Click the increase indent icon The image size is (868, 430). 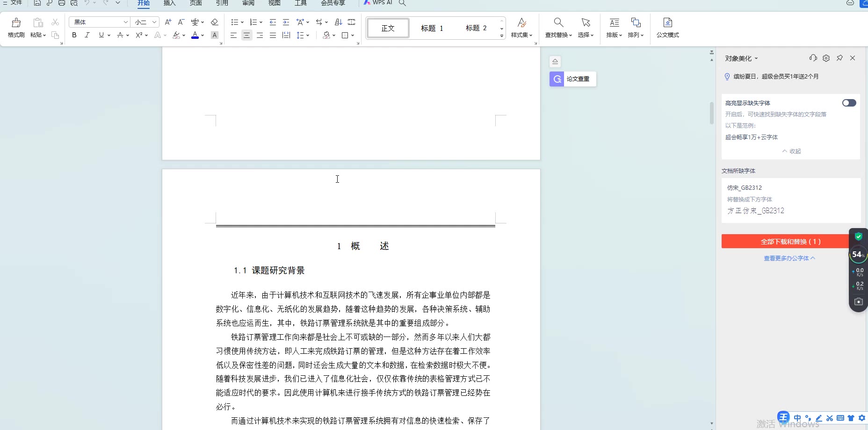pyautogui.click(x=286, y=22)
